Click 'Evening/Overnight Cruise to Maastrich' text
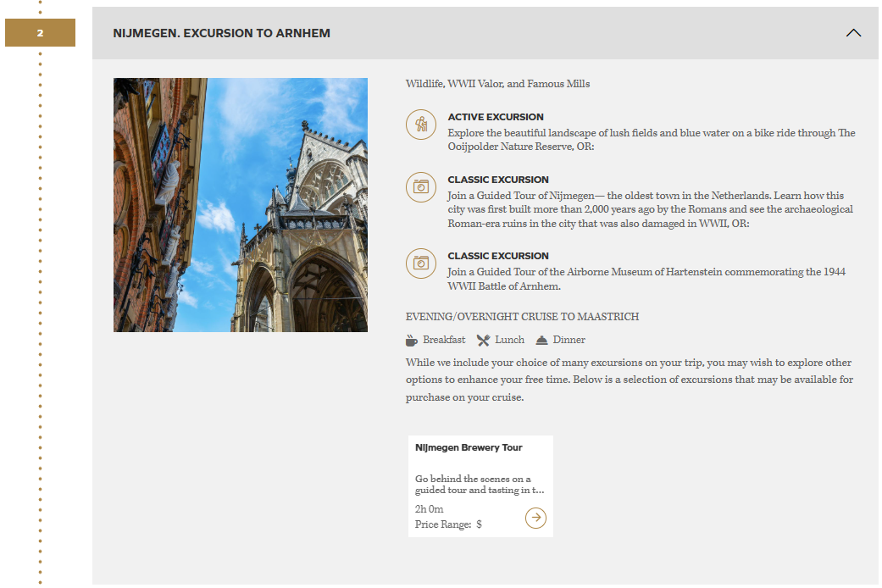The height and width of the screenshot is (588, 882). coord(522,317)
